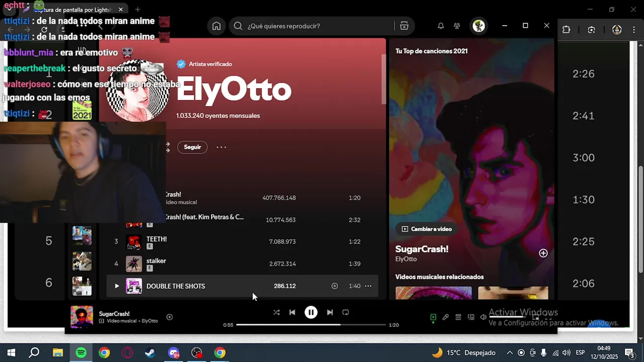Open File Explorer from the taskbar
644x362 pixels.
click(58, 352)
